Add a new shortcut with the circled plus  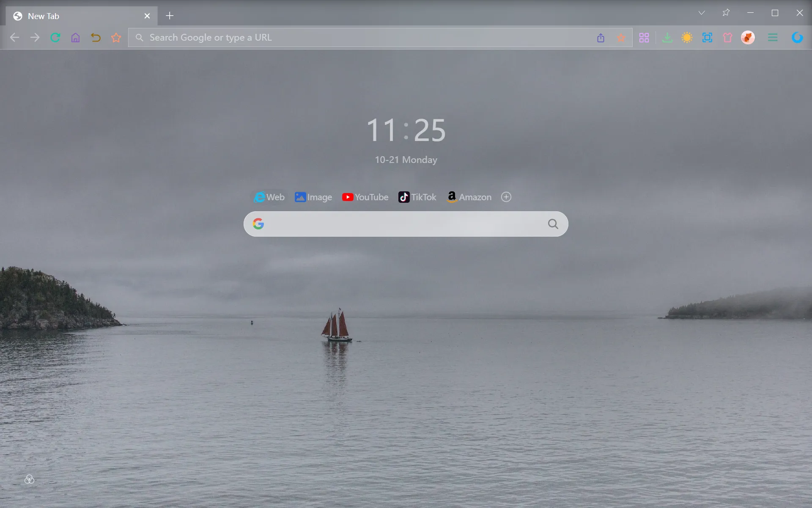tap(506, 197)
